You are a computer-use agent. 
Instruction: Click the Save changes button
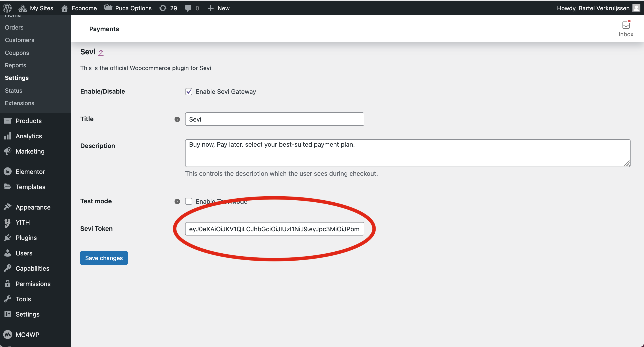[x=104, y=258]
